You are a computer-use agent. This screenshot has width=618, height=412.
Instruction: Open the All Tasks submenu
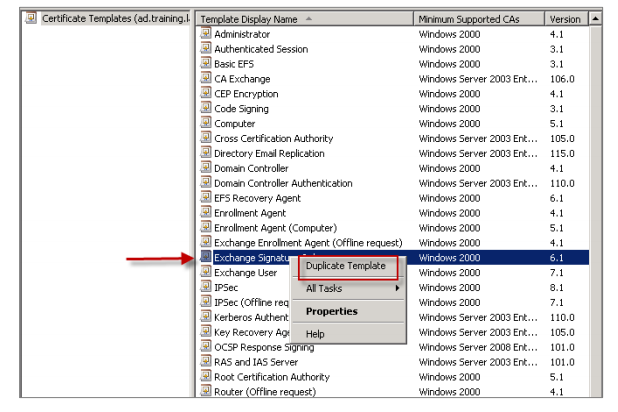tap(349, 288)
